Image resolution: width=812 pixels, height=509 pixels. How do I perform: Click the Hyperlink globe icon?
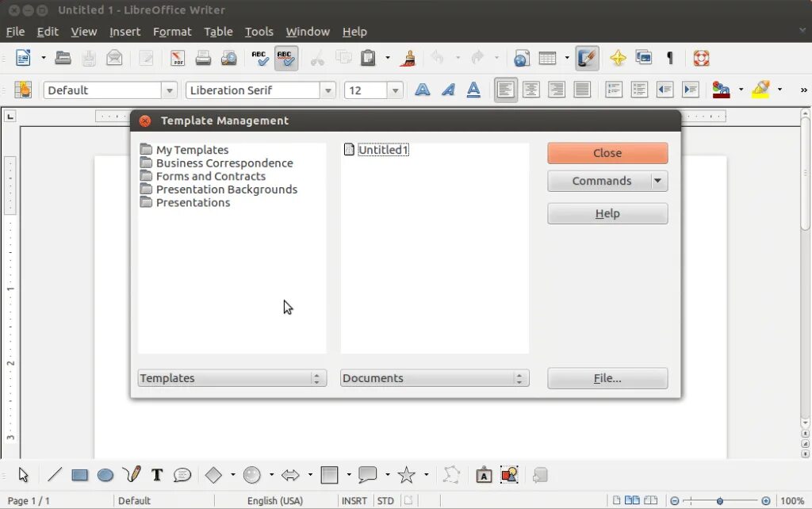click(x=522, y=58)
